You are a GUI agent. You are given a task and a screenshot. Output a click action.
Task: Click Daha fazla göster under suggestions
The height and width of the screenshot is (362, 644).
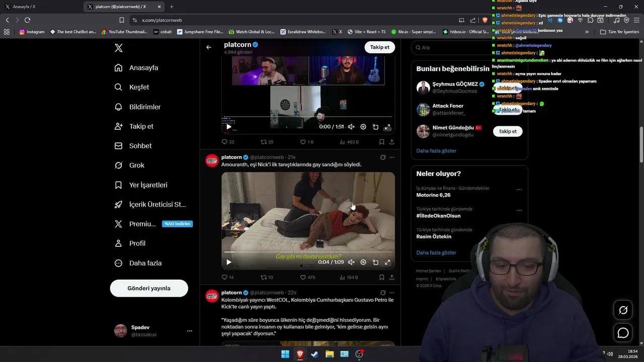(x=436, y=151)
